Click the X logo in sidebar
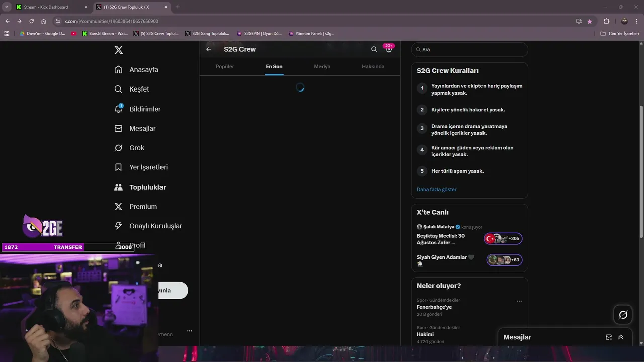 click(118, 50)
